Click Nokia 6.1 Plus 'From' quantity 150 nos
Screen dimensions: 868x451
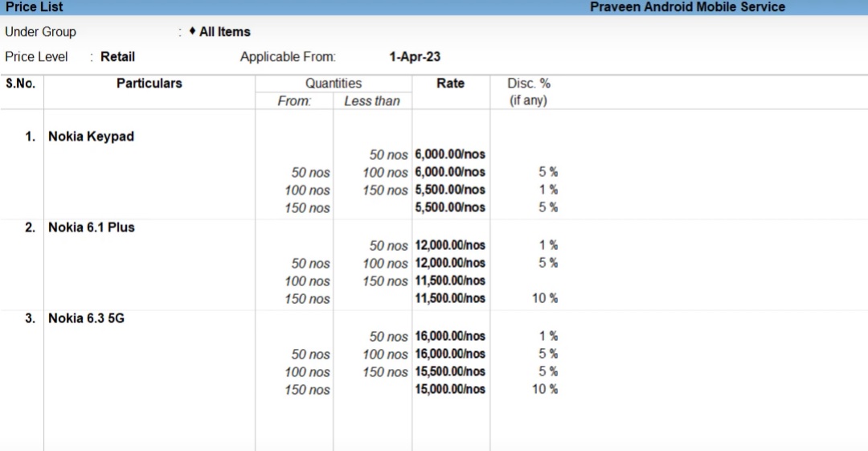tap(307, 298)
